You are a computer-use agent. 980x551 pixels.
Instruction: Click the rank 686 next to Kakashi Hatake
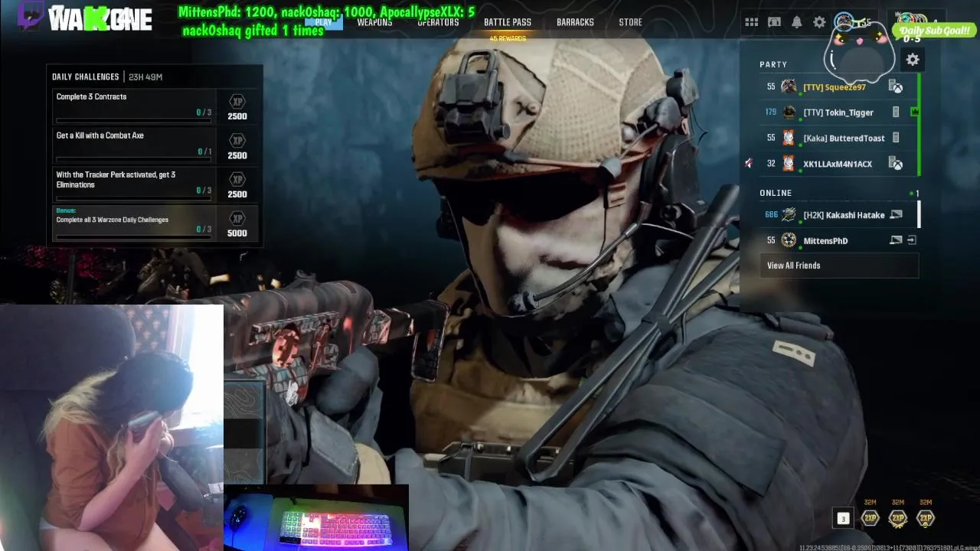(771, 215)
